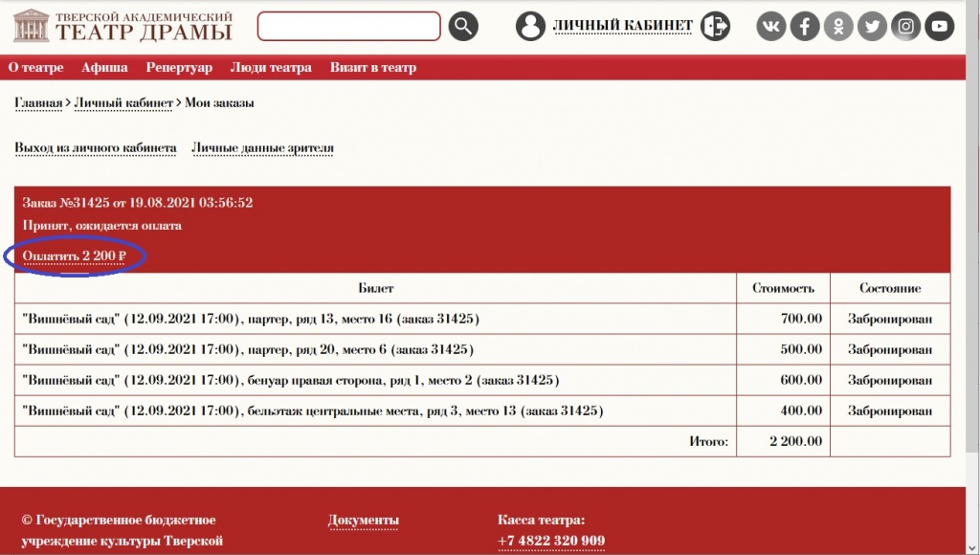Click phone number +7 4822 320 909
This screenshot has height=555, width=980.
(551, 541)
